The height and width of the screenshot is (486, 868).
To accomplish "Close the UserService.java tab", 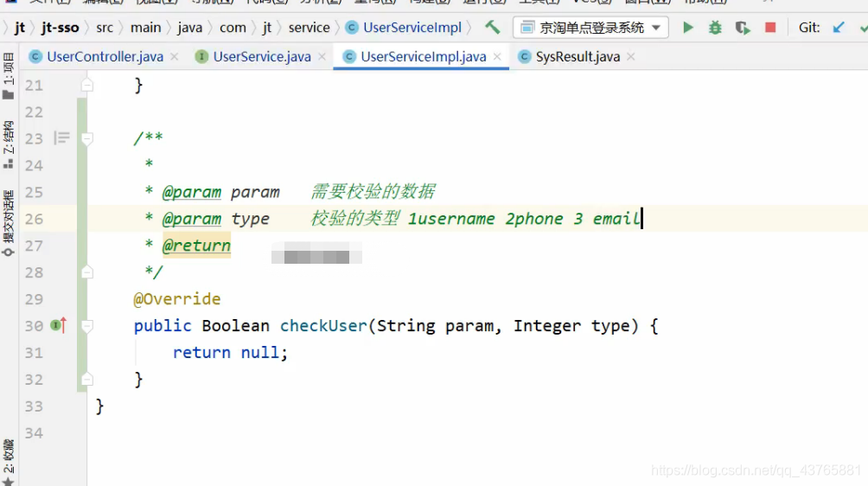I will coord(322,56).
